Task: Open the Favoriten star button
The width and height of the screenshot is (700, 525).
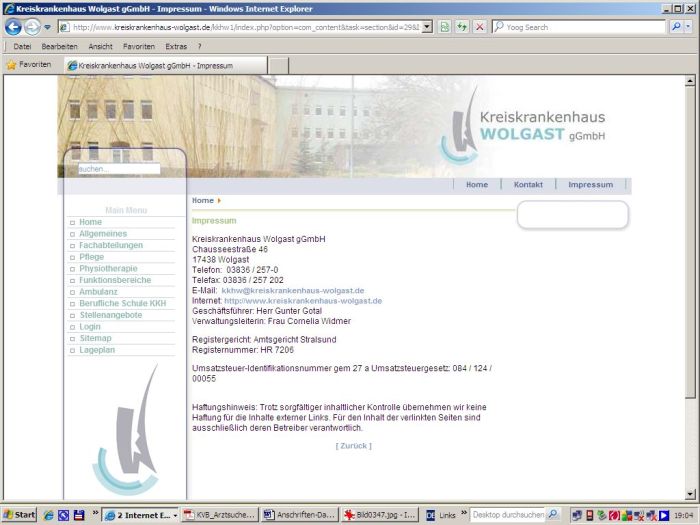Action: click(x=29, y=65)
